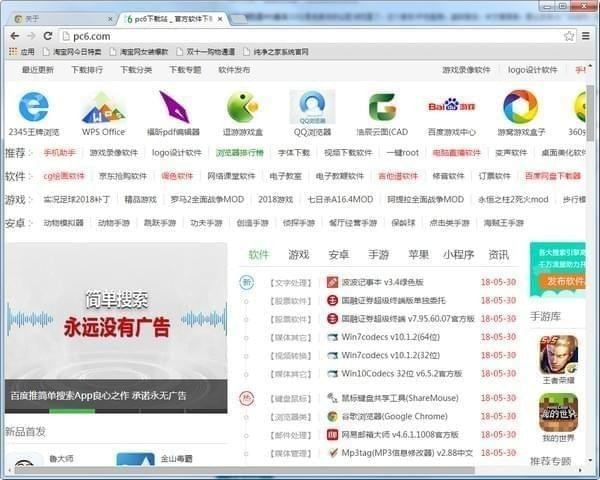Open the 淘宝网女装爆款 bookmark
This screenshot has width=600, height=480.
click(139, 52)
